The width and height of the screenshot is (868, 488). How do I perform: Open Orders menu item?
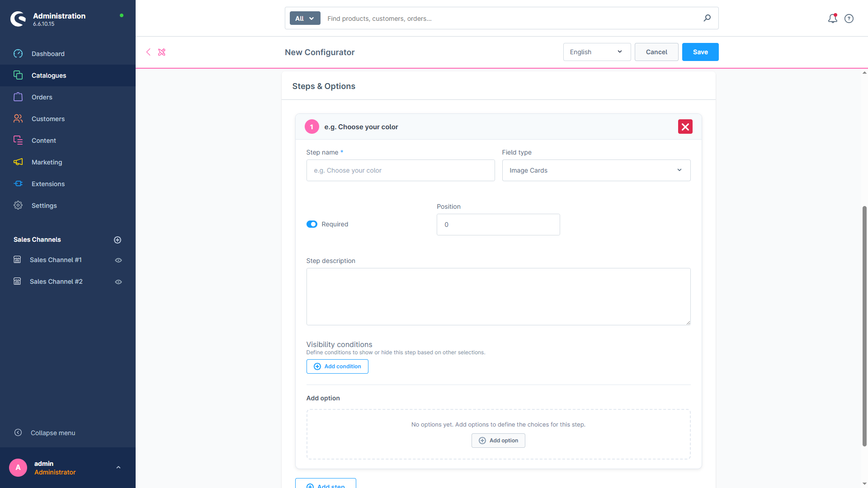click(68, 97)
